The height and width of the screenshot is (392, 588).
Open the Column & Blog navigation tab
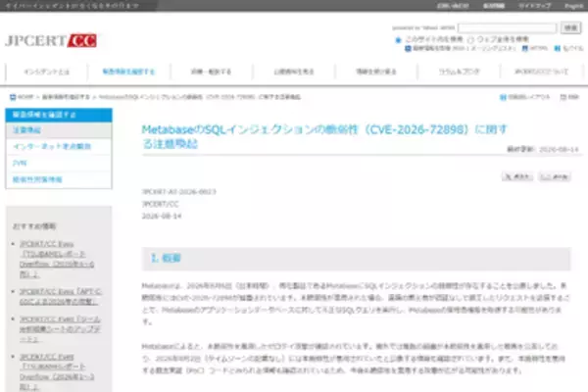(x=459, y=72)
